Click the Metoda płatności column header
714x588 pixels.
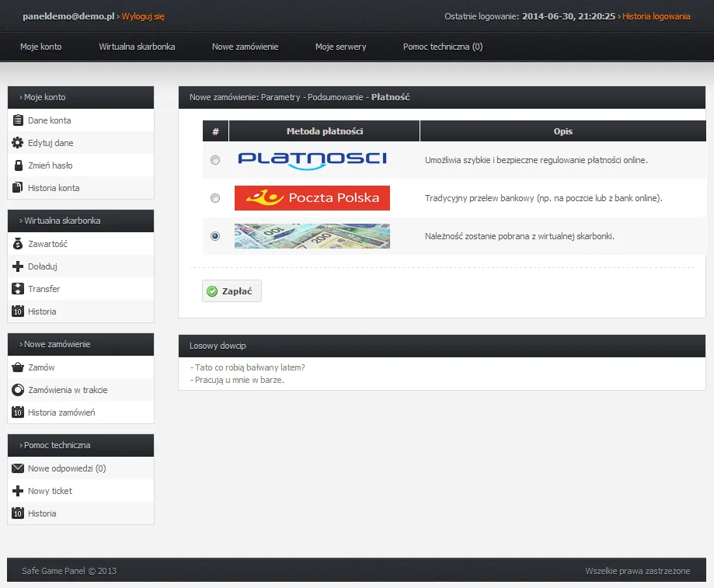324,131
